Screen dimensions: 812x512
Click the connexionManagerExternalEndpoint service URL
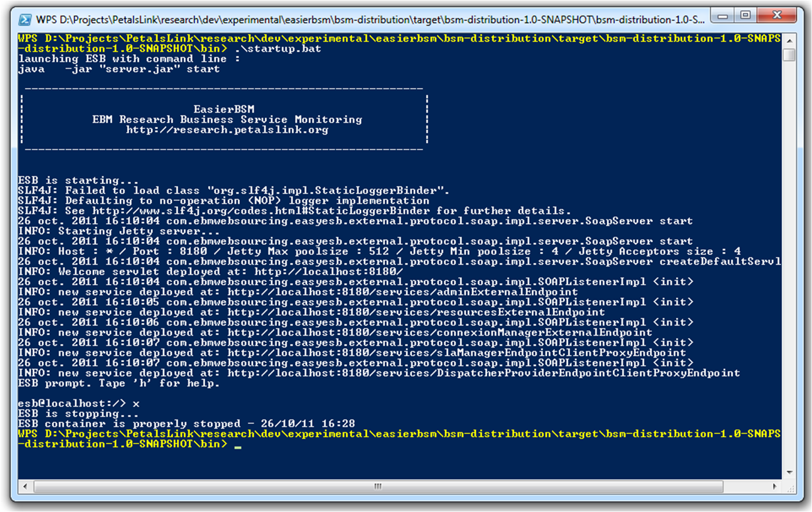pos(440,333)
